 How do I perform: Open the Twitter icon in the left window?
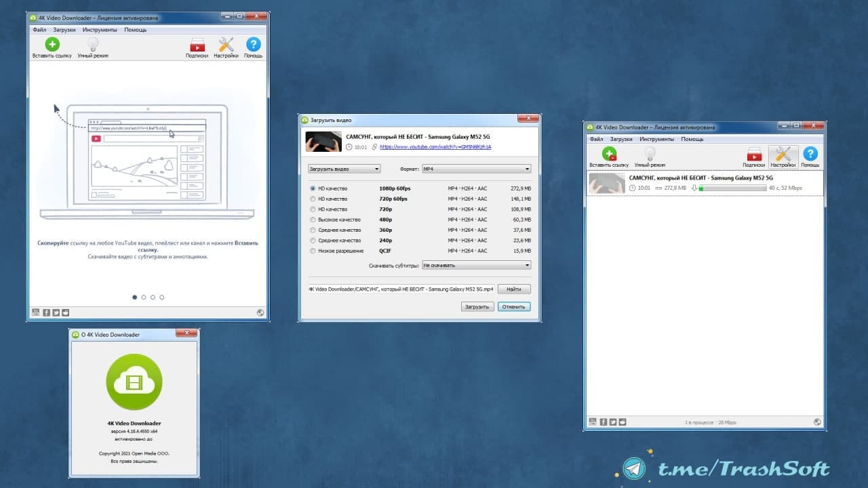point(56,312)
